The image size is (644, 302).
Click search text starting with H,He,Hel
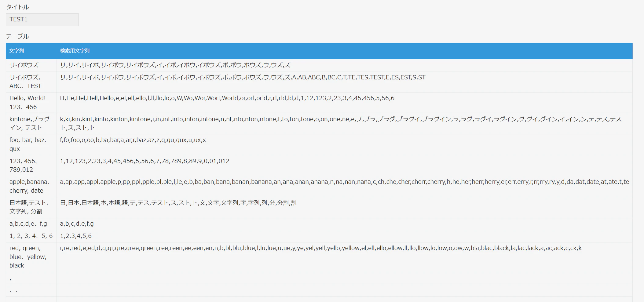(227, 98)
